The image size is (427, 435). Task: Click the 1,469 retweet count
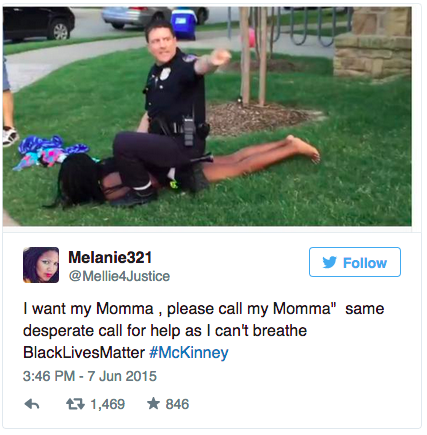click(108, 404)
